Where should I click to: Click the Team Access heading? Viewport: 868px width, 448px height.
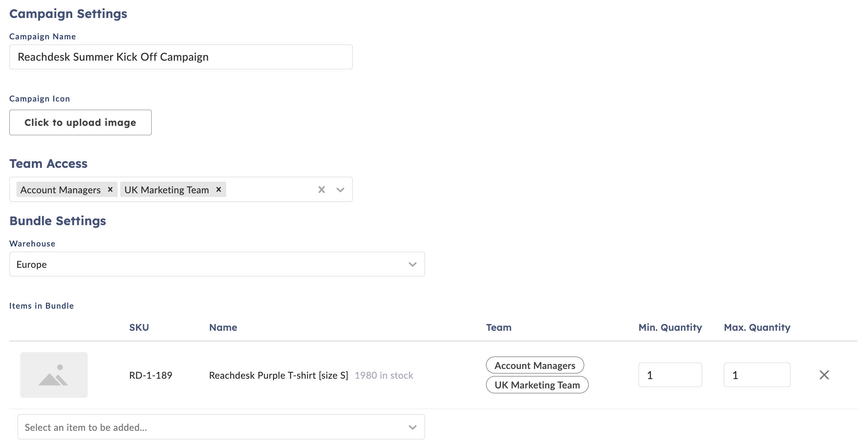coord(48,164)
